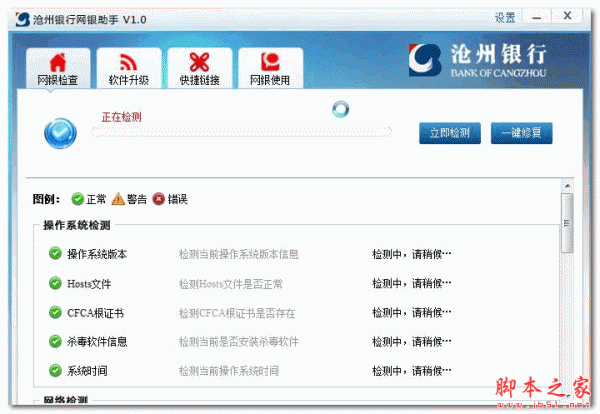Click the spinning loading indicator

340,109
